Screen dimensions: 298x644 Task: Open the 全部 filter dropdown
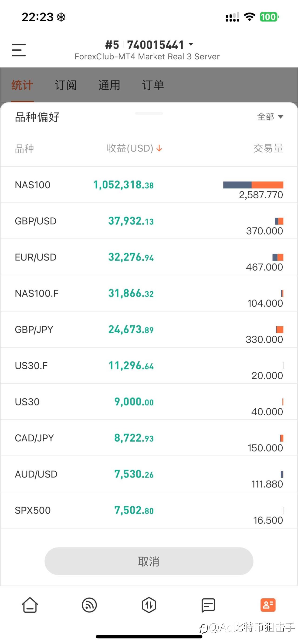(x=270, y=117)
